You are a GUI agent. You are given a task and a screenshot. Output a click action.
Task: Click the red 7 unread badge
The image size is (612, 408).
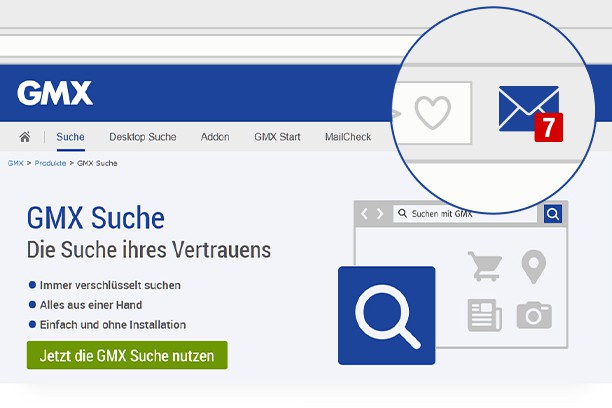[x=549, y=127]
